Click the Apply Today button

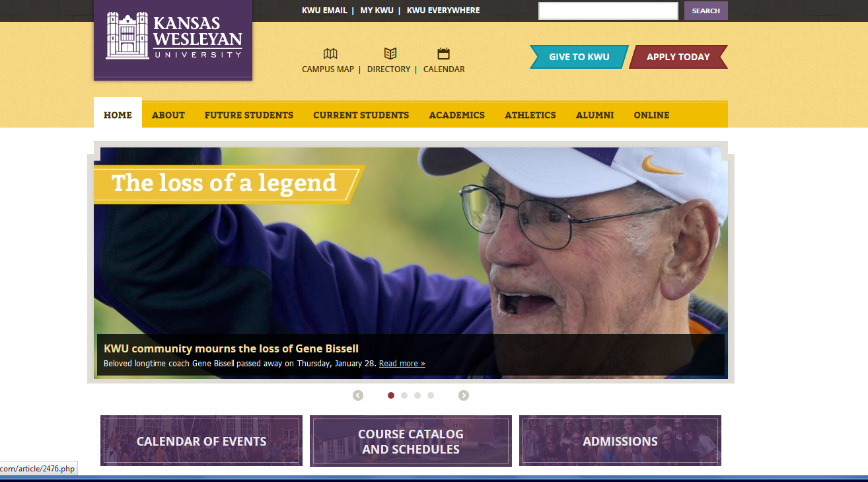[x=678, y=57]
